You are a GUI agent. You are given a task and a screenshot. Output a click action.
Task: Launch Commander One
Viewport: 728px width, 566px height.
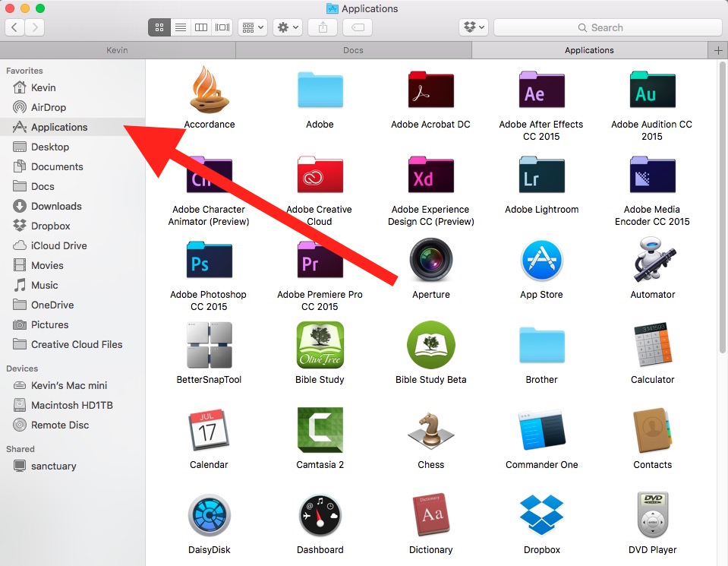point(541,430)
